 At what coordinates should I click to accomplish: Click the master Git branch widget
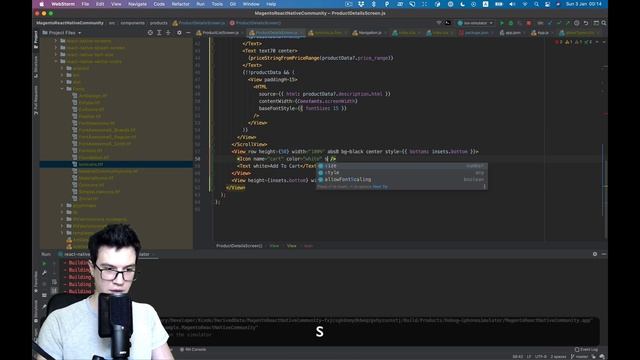[580, 357]
